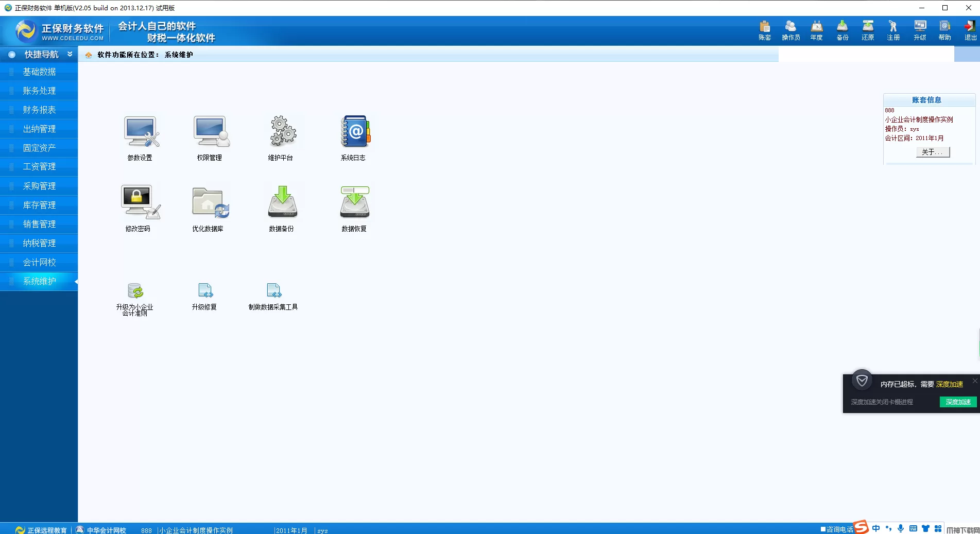
Task: Open 账套 from the top toolbar
Action: point(765,30)
